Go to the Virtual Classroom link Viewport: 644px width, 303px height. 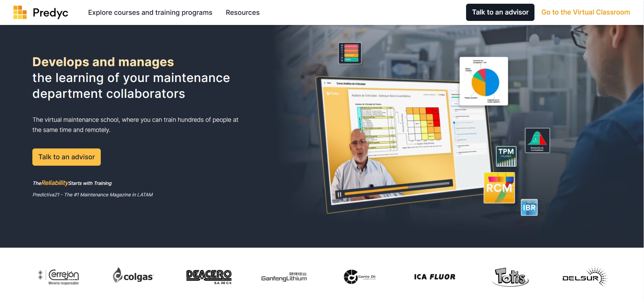point(585,12)
